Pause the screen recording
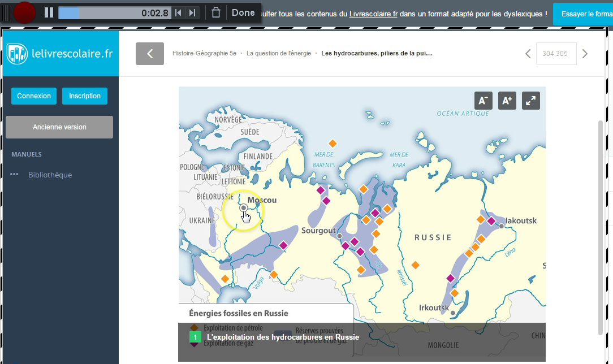613x364 pixels. tap(49, 13)
